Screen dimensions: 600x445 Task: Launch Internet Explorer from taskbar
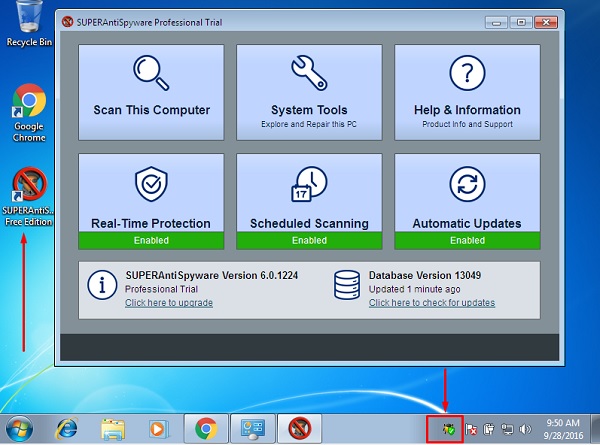67,429
